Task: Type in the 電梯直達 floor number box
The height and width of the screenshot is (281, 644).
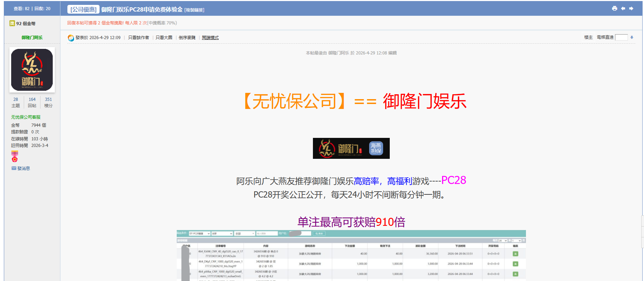Action: click(621, 37)
